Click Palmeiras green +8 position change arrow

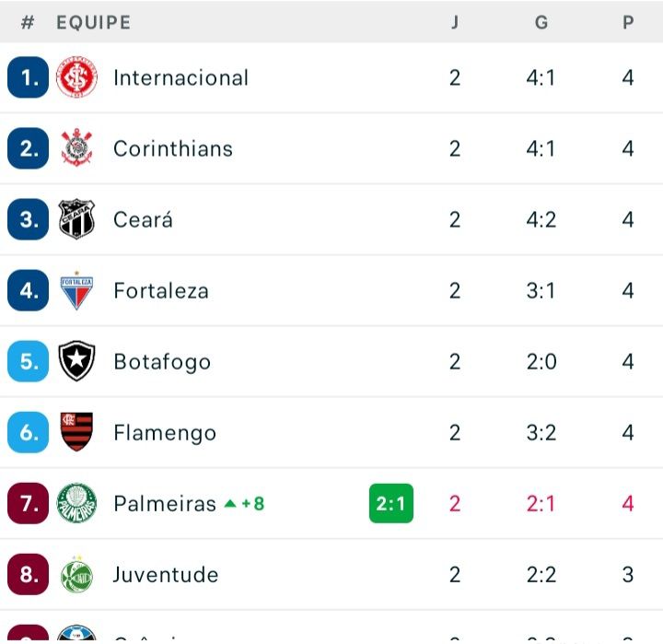click(x=231, y=504)
